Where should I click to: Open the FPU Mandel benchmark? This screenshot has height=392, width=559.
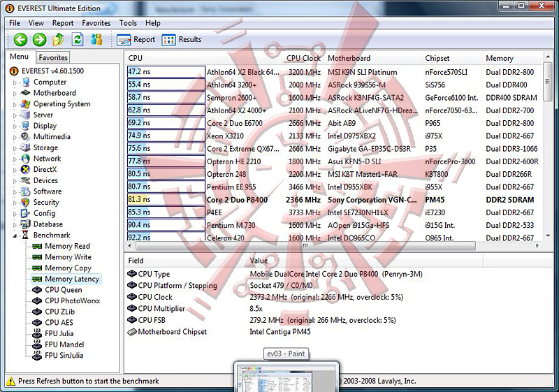pyautogui.click(x=64, y=344)
